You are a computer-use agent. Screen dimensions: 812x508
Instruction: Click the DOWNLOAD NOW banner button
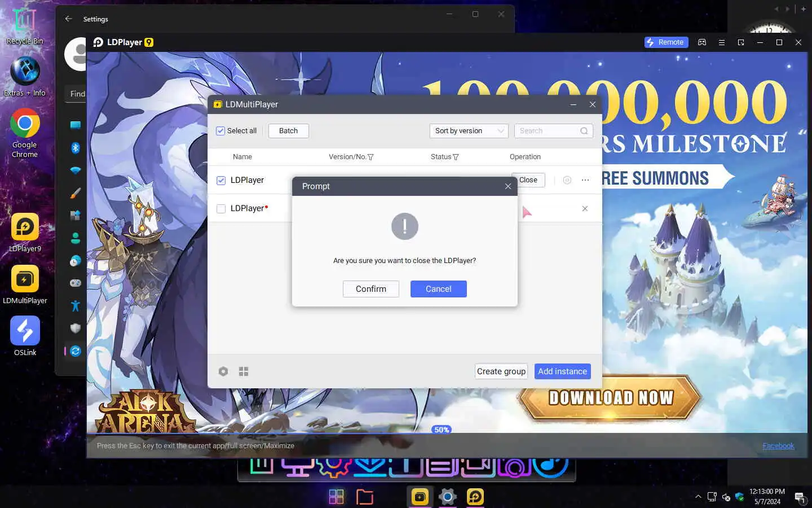pos(611,398)
